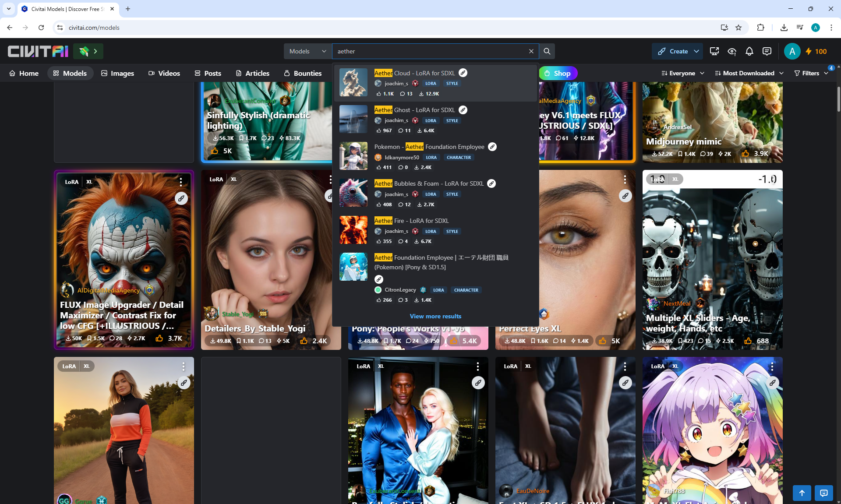This screenshot has height=504, width=841.
Task: Open notifications bell icon
Action: 749,51
